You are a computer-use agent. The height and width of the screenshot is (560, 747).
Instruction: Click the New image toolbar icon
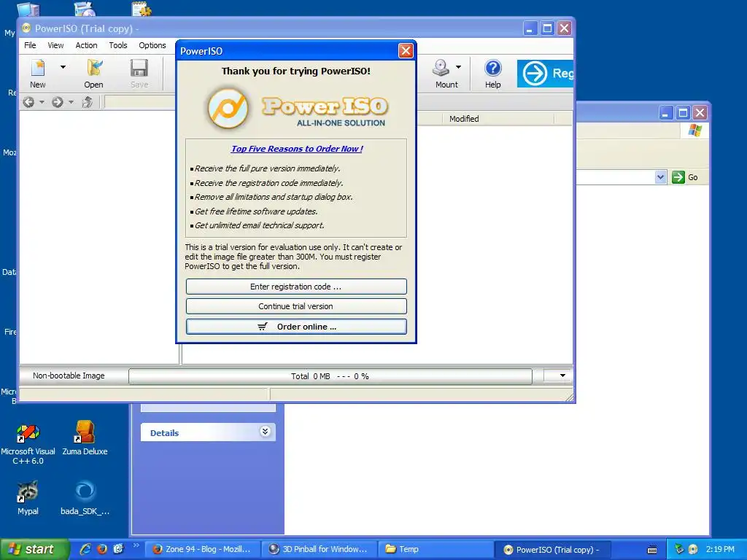pos(38,68)
